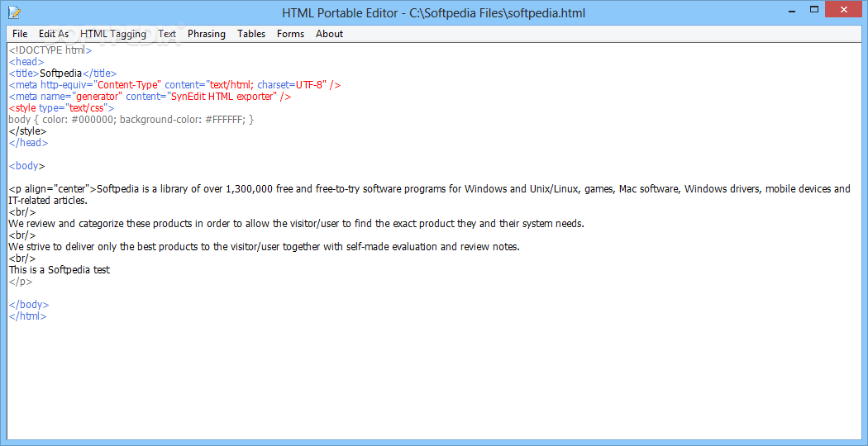Image resolution: width=868 pixels, height=446 pixels.
Task: Click the <p align="center"> tag text
Action: coord(53,188)
